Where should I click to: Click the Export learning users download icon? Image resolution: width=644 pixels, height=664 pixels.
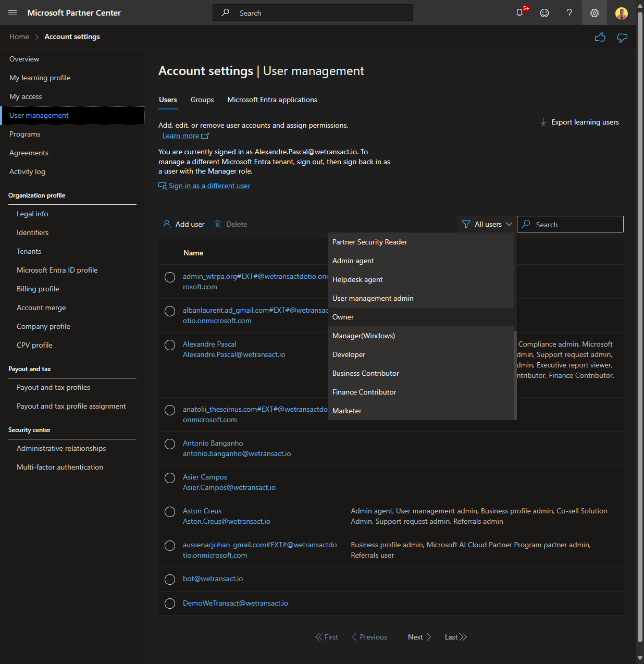(543, 122)
